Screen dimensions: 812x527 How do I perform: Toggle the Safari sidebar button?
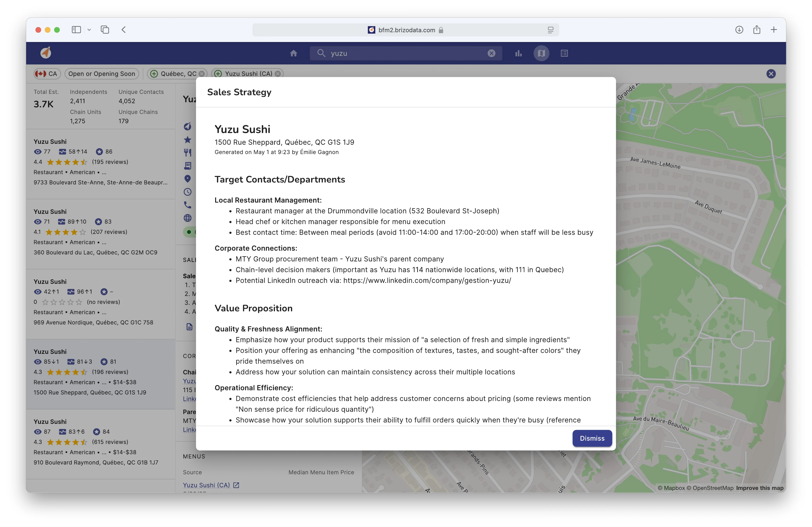[76, 30]
